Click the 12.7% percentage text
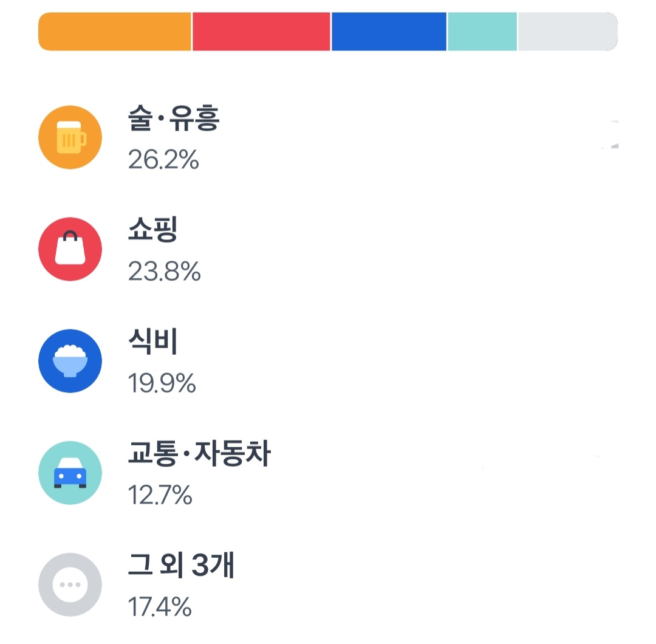This screenshot has width=656, height=644. [x=160, y=495]
